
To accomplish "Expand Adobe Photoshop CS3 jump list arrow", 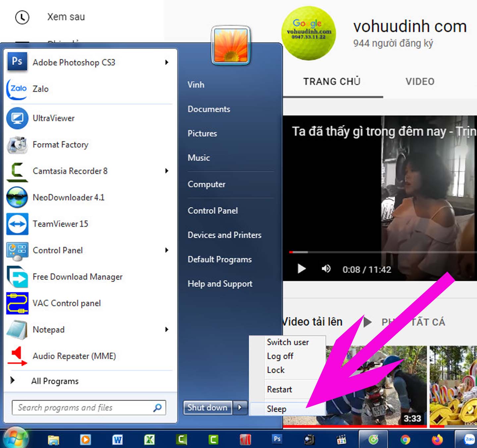I will [x=167, y=62].
